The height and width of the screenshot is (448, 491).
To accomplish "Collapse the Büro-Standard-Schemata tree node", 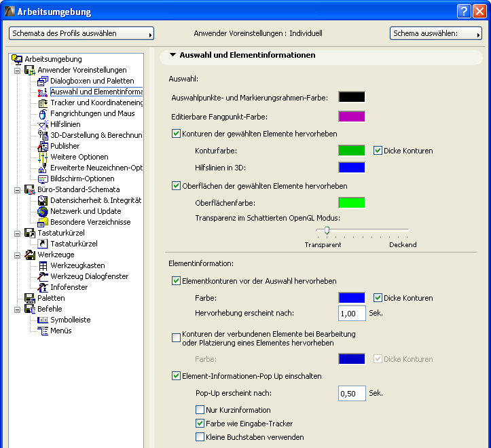I will (x=17, y=190).
